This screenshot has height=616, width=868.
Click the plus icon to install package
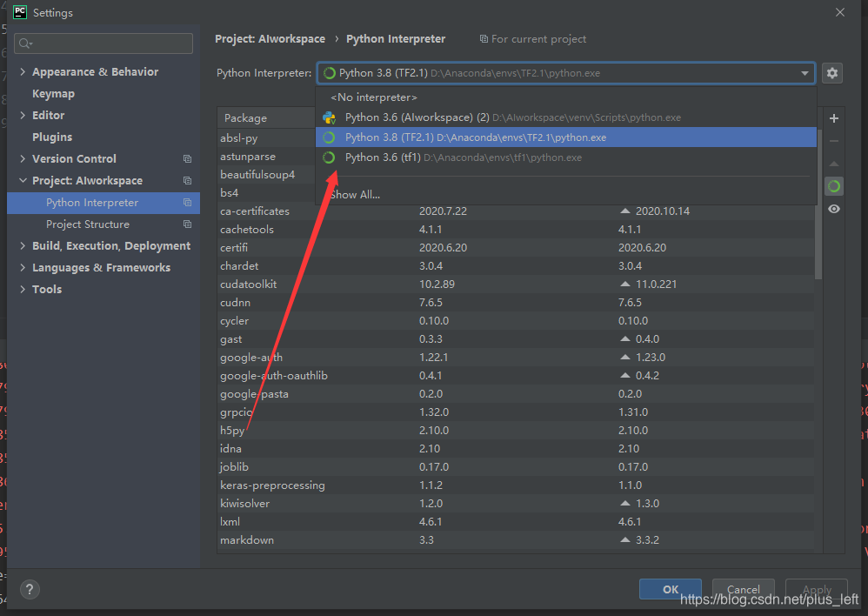[x=834, y=118]
